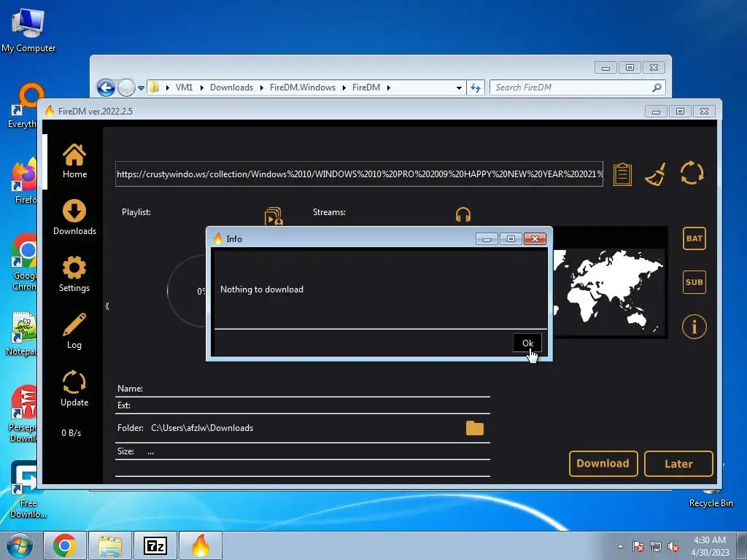This screenshot has height=560, width=747.
Task: Click the muted volume tray icon
Action: tap(673, 546)
